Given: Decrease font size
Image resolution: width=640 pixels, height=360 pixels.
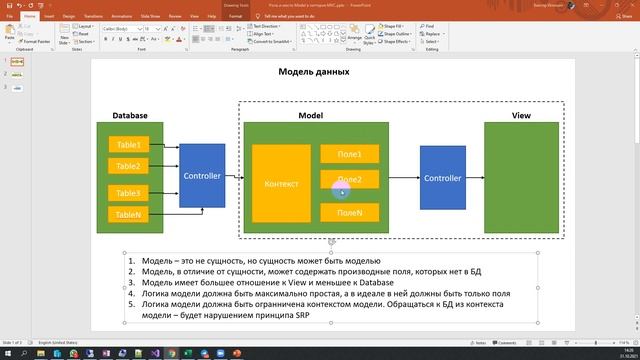Looking at the screenshot, I should click(173, 29).
